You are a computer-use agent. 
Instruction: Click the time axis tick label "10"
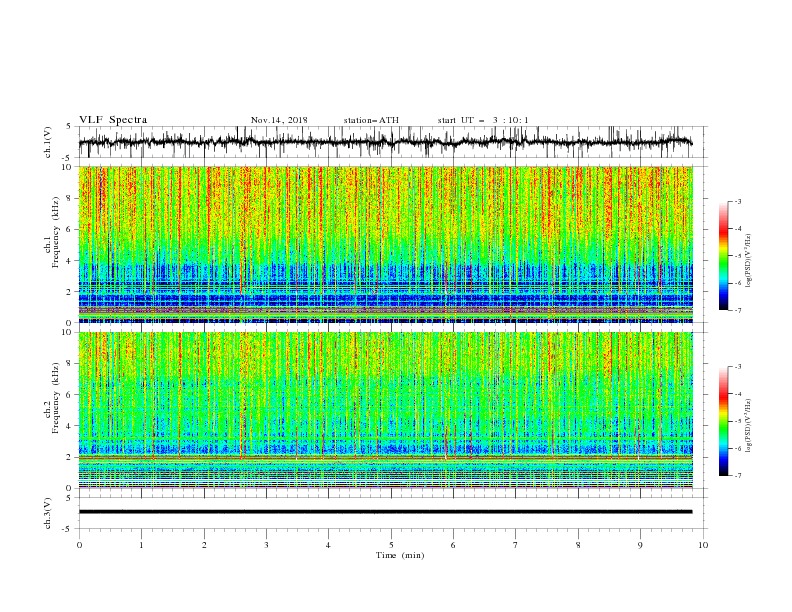703,545
